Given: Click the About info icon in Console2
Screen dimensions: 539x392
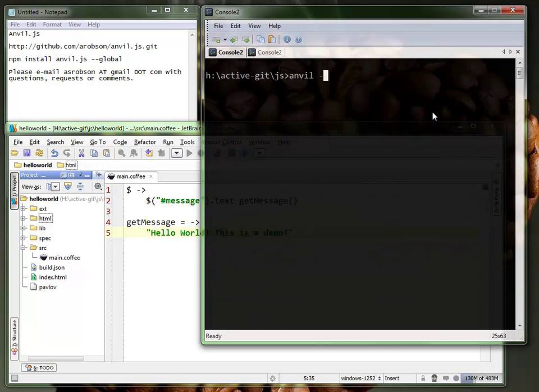Looking at the screenshot, I should tap(287, 40).
